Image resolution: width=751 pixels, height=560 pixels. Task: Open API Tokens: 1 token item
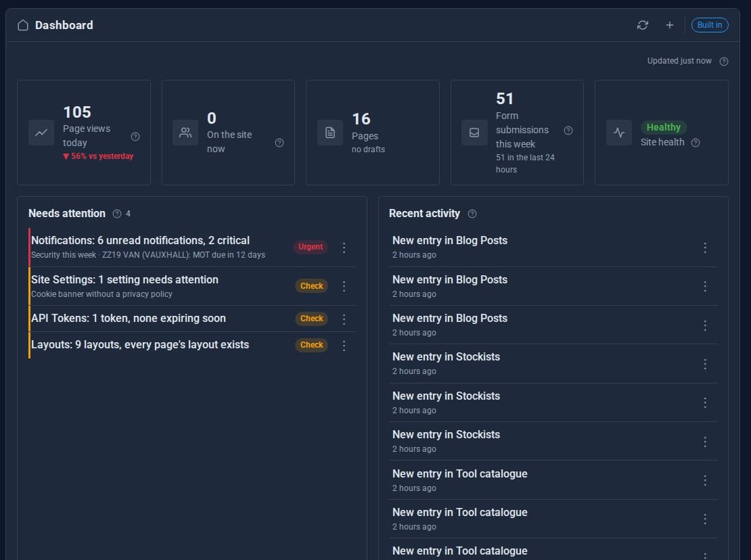click(192, 319)
